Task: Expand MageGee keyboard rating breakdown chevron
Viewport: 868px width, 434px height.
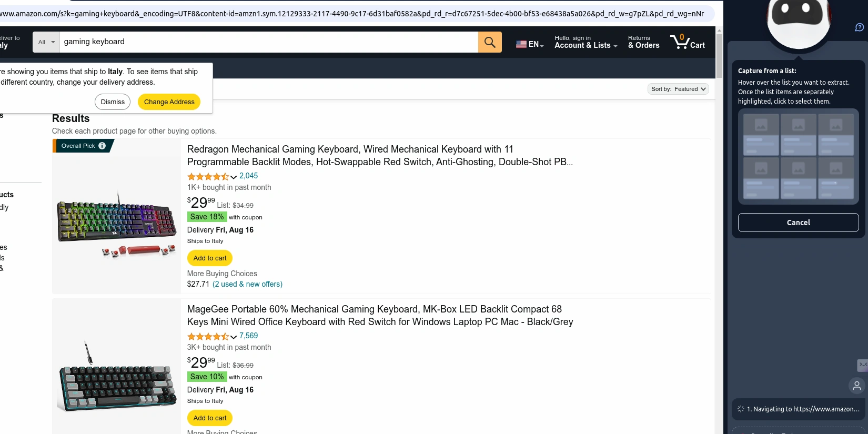Action: click(234, 337)
